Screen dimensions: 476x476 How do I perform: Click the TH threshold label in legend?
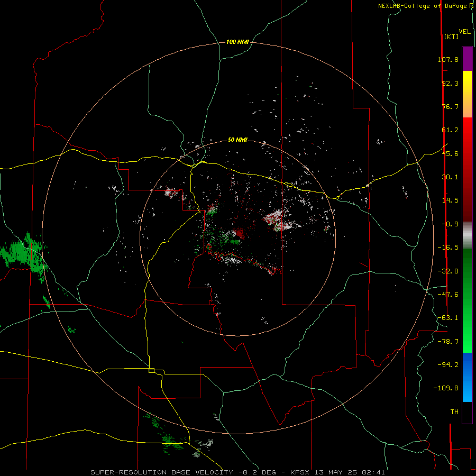[x=454, y=412]
